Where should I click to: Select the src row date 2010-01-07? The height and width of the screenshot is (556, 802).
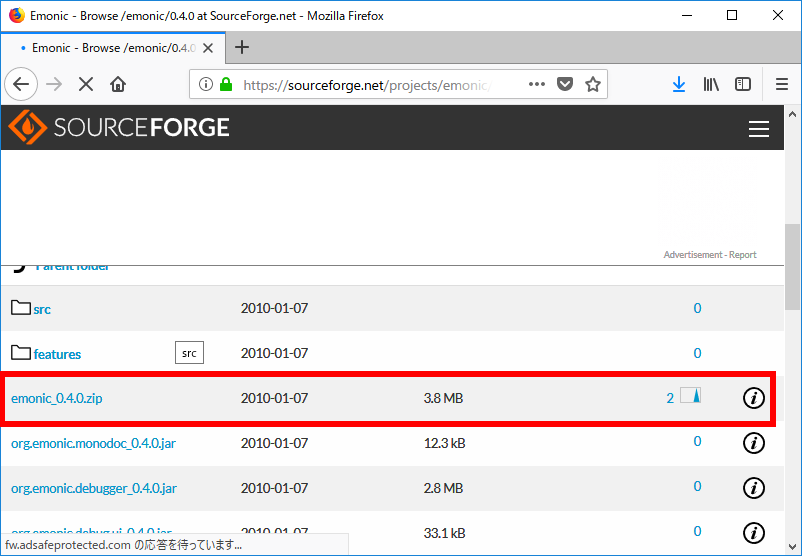click(x=275, y=308)
